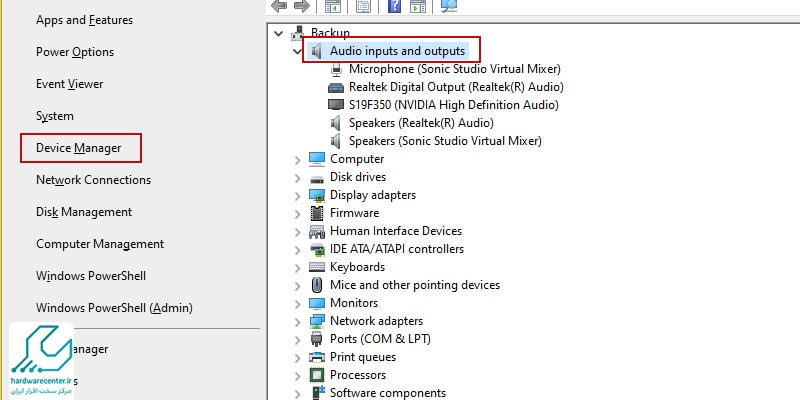
Task: Open Event Viewer from the menu
Action: coord(69,84)
